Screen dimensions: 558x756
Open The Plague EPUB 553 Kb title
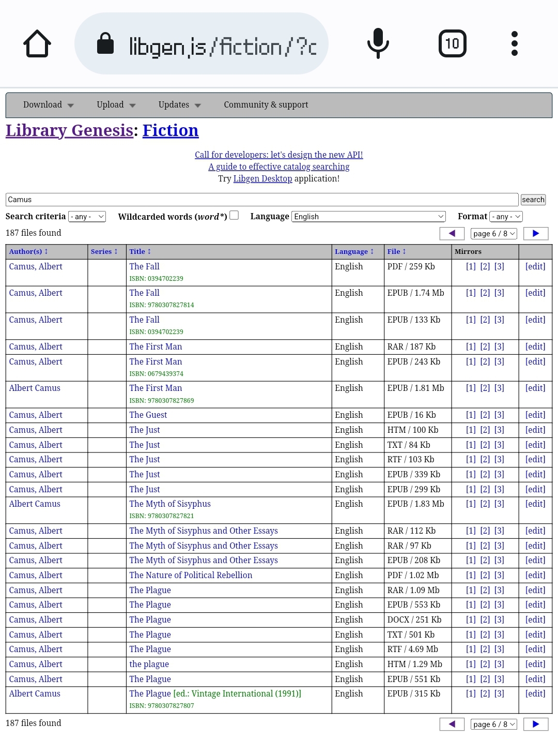click(150, 604)
